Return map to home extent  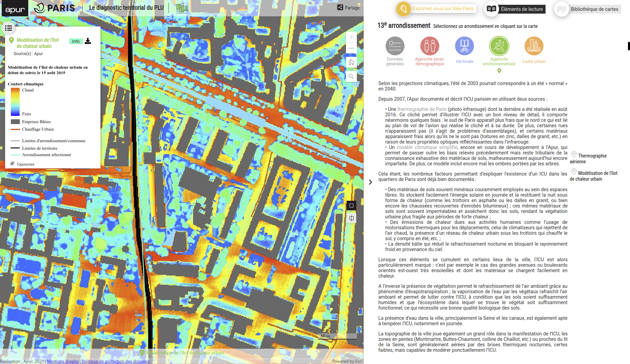351,62
